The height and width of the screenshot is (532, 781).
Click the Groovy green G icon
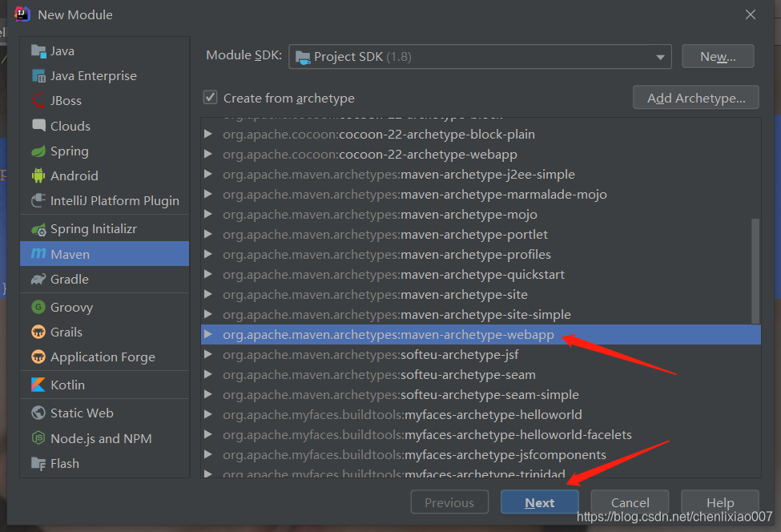(x=38, y=307)
